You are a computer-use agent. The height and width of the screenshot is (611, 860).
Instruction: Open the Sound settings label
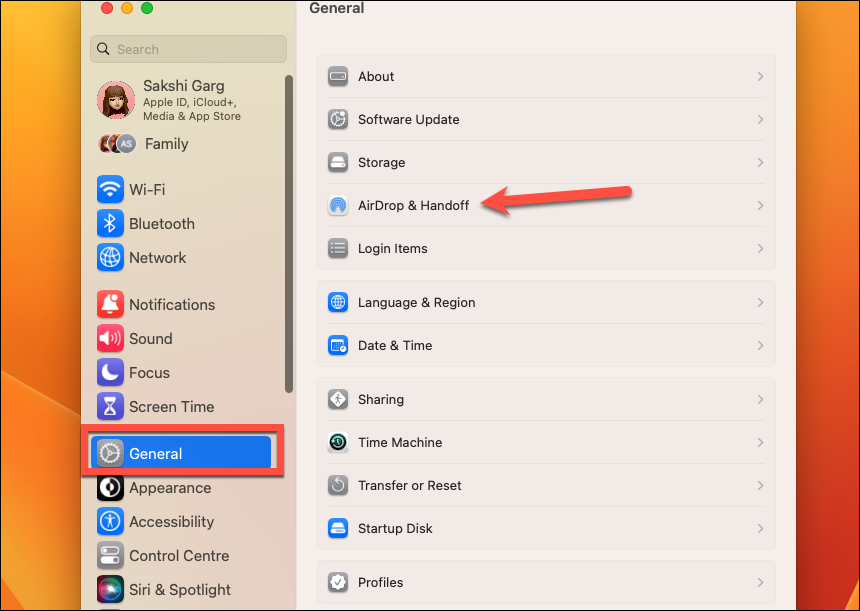click(x=151, y=338)
